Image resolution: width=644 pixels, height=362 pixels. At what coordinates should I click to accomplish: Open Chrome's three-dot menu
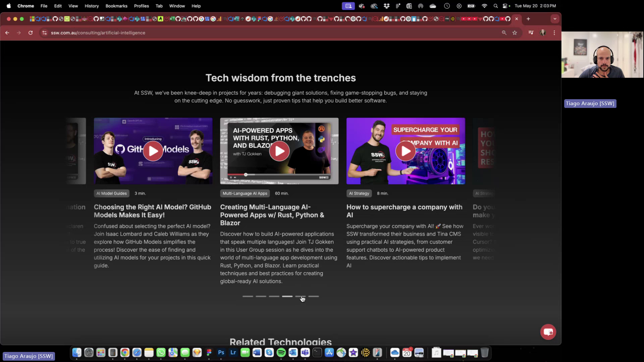(554, 33)
